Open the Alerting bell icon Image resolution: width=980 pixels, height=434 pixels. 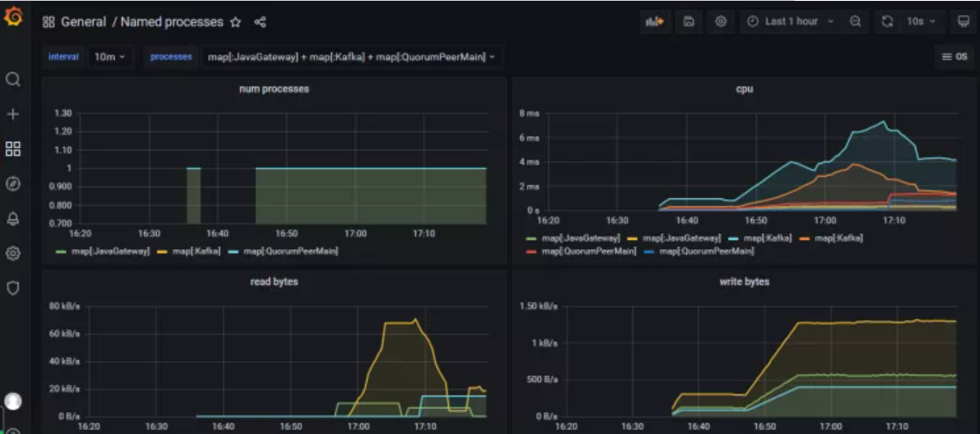pos(13,218)
